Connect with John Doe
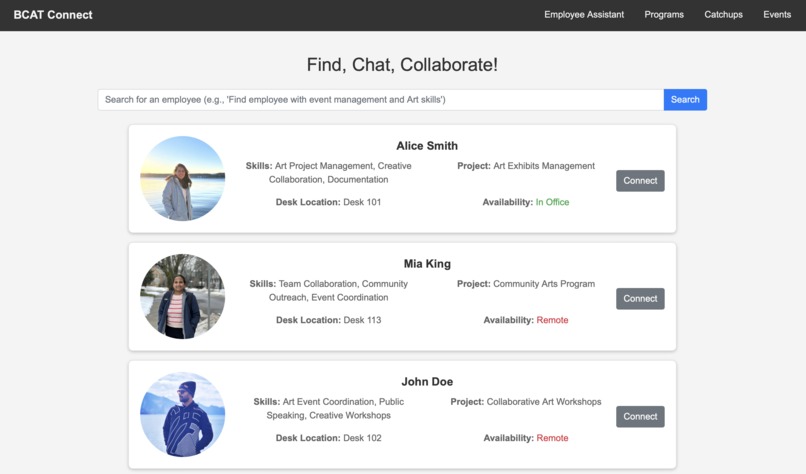The width and height of the screenshot is (806, 474). click(640, 416)
